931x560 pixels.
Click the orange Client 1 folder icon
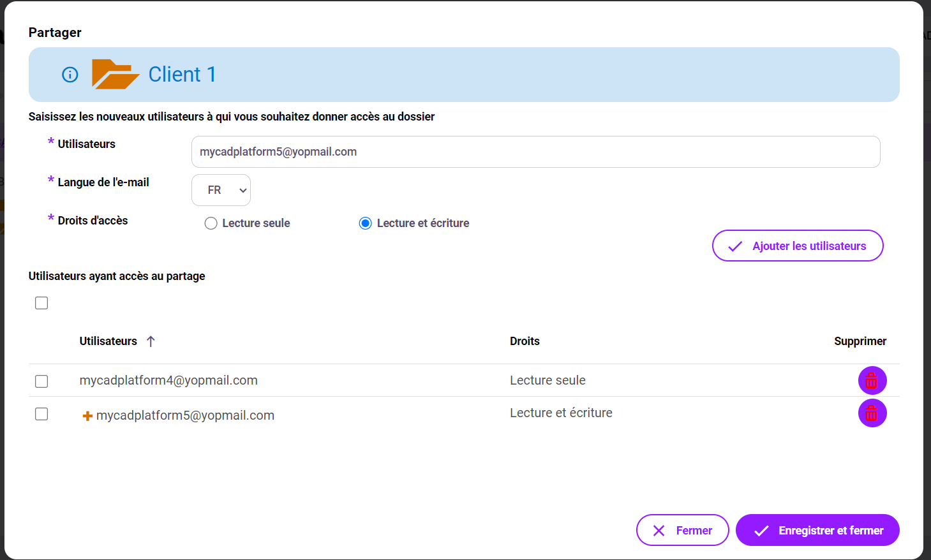(115, 75)
